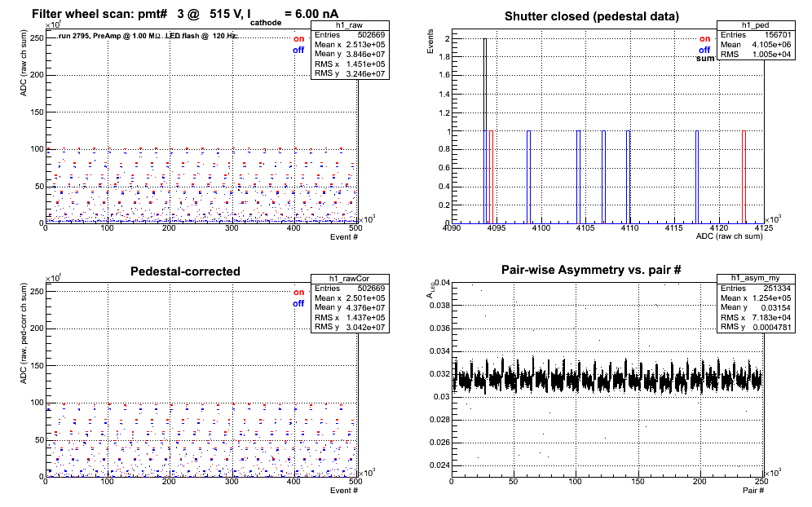Click the red histogram bar near 4123

coord(744,177)
